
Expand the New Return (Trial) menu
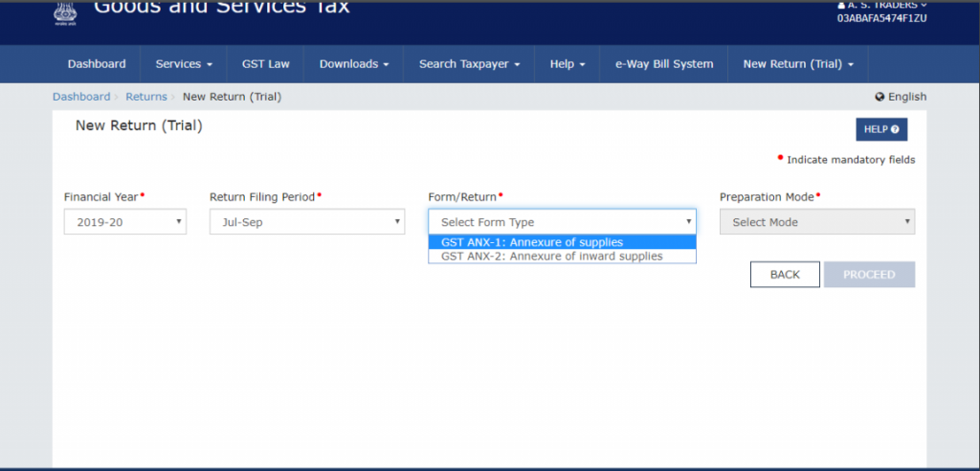tap(797, 64)
